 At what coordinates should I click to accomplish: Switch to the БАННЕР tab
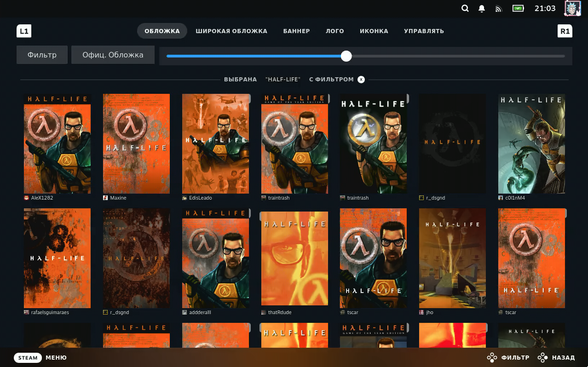(x=297, y=31)
